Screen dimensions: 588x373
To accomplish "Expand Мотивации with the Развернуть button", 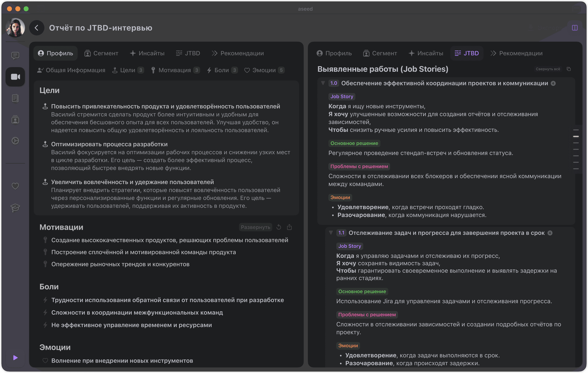I will point(255,227).
